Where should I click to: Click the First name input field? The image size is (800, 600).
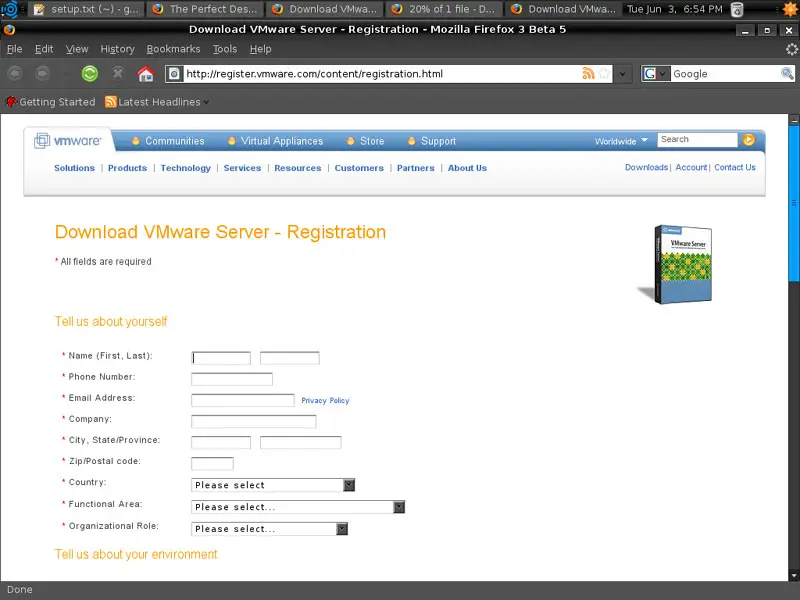tap(221, 358)
